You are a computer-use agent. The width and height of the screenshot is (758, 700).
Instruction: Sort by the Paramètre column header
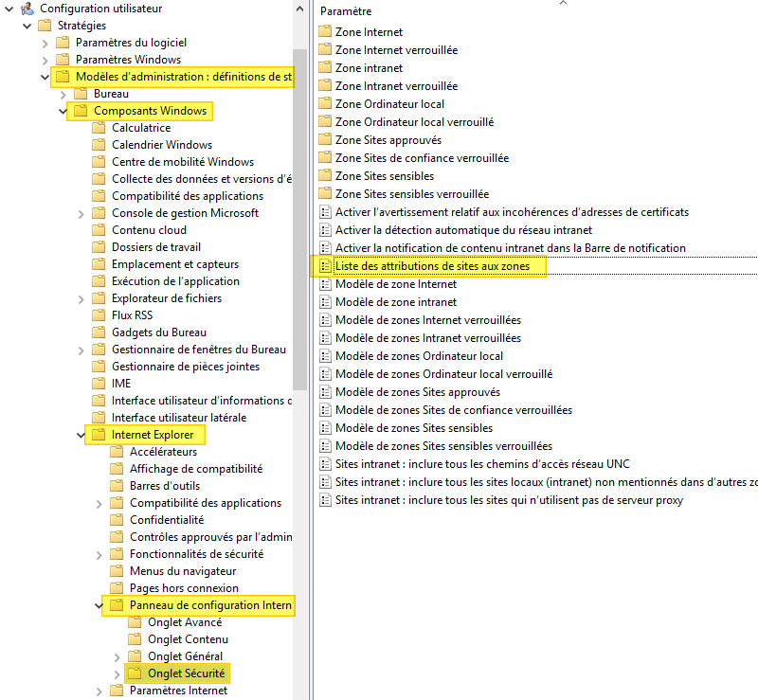click(346, 11)
